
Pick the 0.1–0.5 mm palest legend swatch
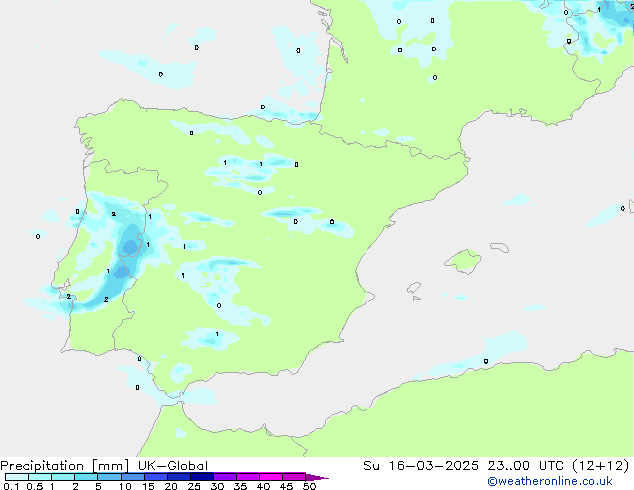[17, 477]
